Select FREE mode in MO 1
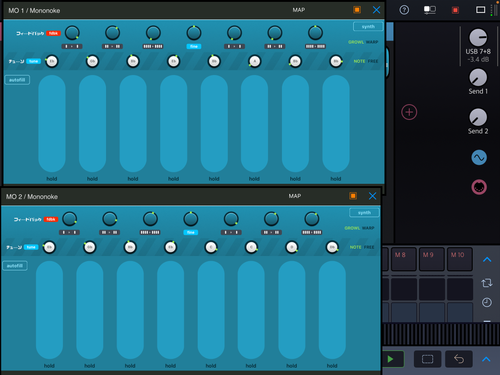 [x=373, y=61]
